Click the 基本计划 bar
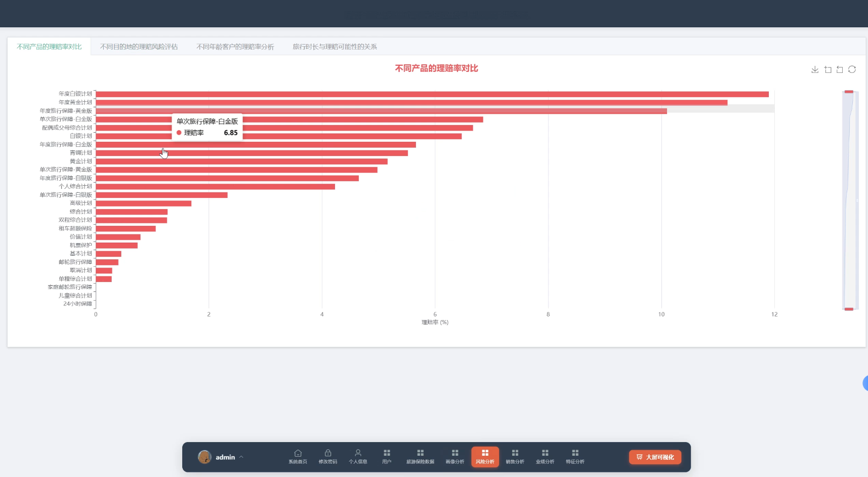 [108, 254]
